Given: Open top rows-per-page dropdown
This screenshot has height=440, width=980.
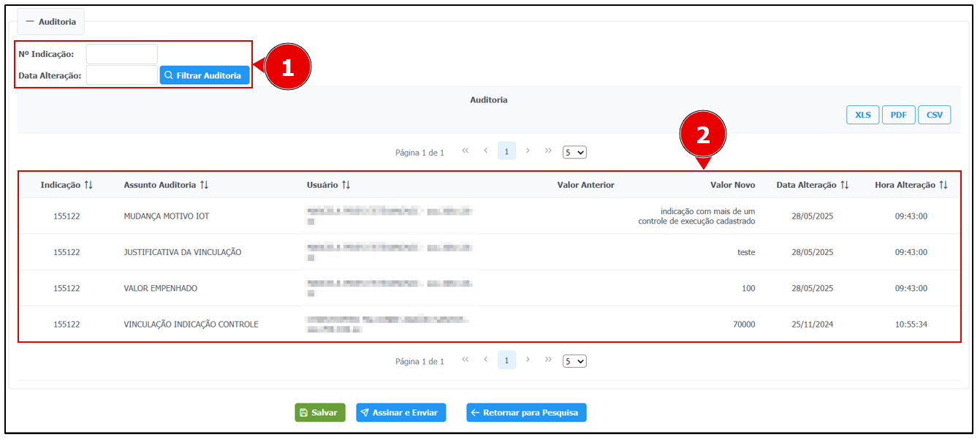Looking at the screenshot, I should point(574,153).
